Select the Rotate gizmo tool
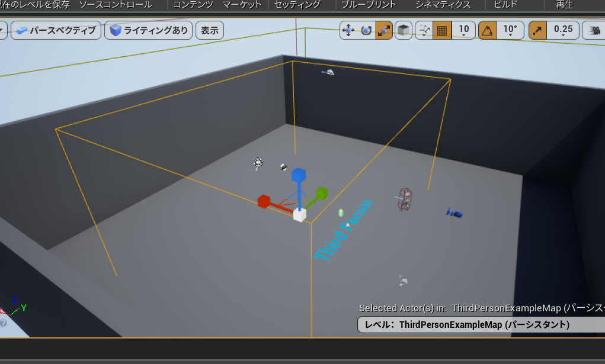This screenshot has width=605, height=364. (x=366, y=30)
